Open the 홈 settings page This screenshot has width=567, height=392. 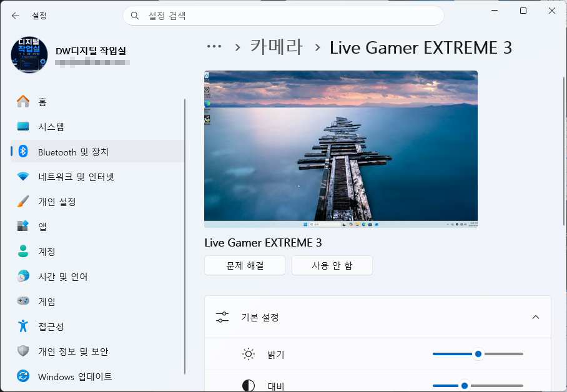97,102
